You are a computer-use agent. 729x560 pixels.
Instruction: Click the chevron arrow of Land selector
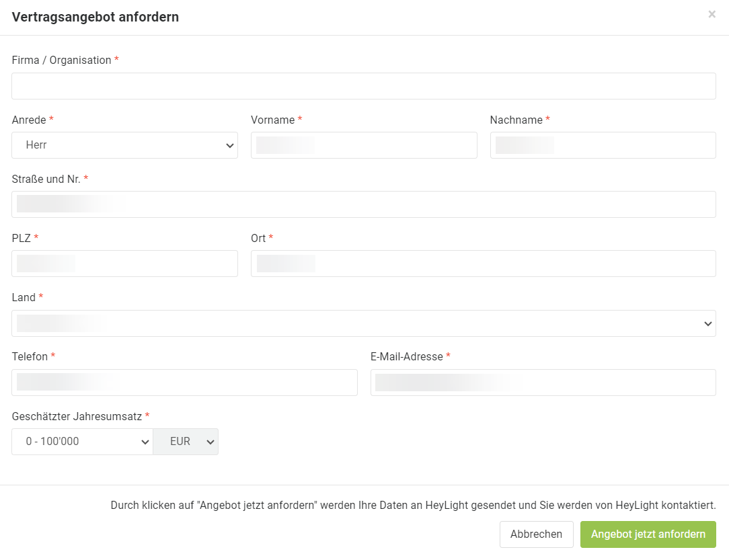pyautogui.click(x=707, y=323)
